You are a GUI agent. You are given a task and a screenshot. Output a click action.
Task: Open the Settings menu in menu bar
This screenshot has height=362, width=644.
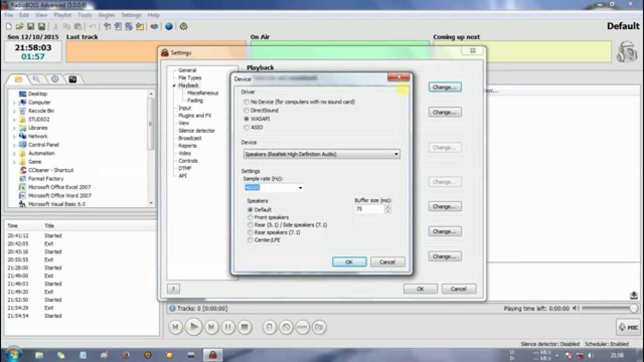tap(131, 15)
